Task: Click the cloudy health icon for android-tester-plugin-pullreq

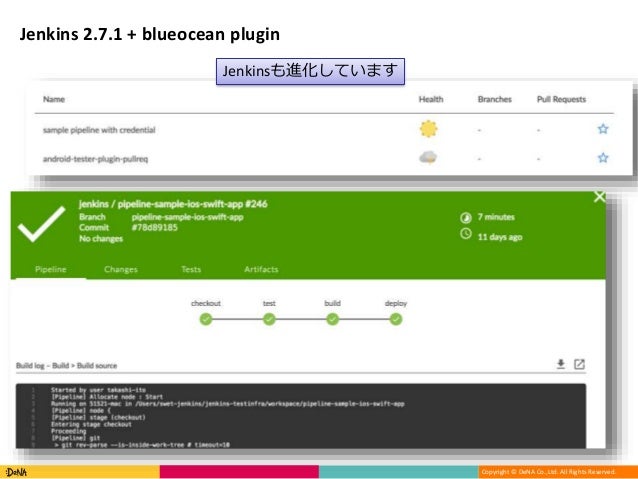Action: click(x=428, y=157)
